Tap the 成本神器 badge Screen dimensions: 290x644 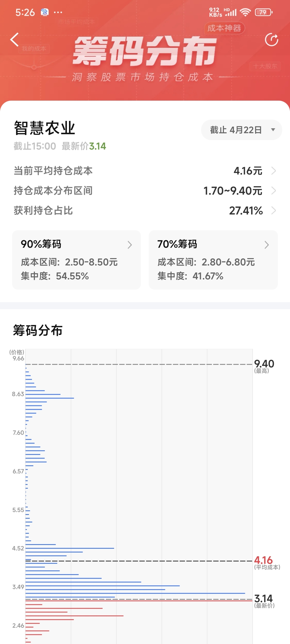[224, 28]
